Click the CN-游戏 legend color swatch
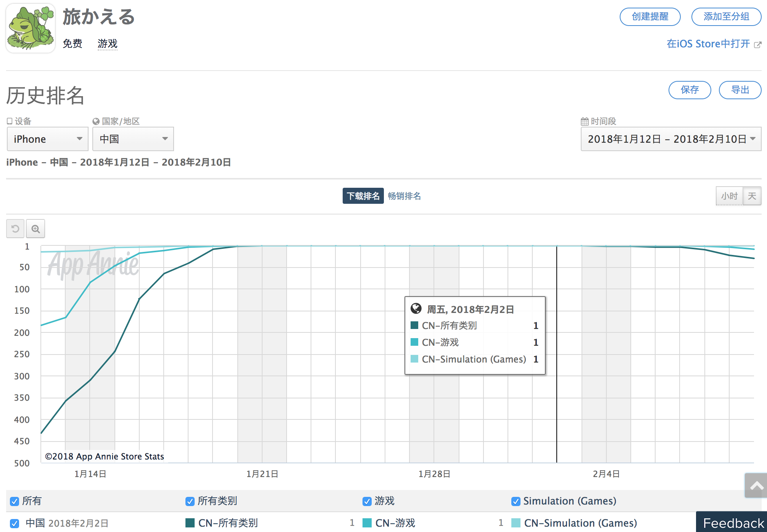The height and width of the screenshot is (532, 767). click(x=367, y=523)
